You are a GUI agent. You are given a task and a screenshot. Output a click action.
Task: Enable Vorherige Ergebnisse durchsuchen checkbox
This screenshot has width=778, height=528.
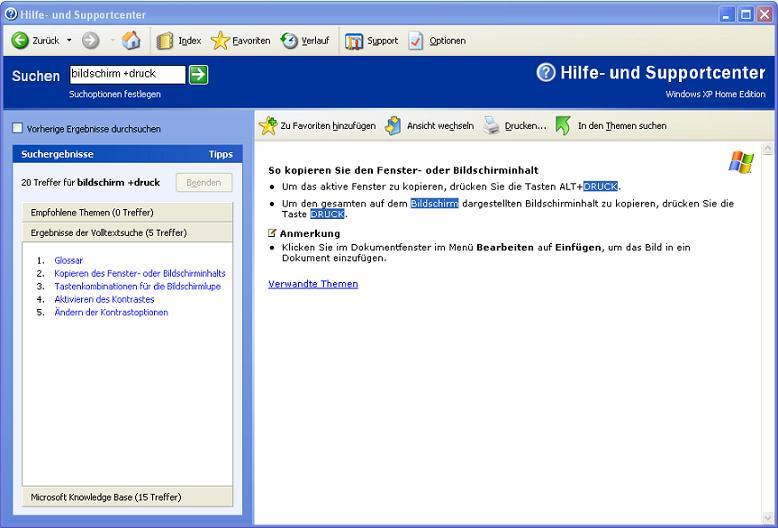point(17,129)
